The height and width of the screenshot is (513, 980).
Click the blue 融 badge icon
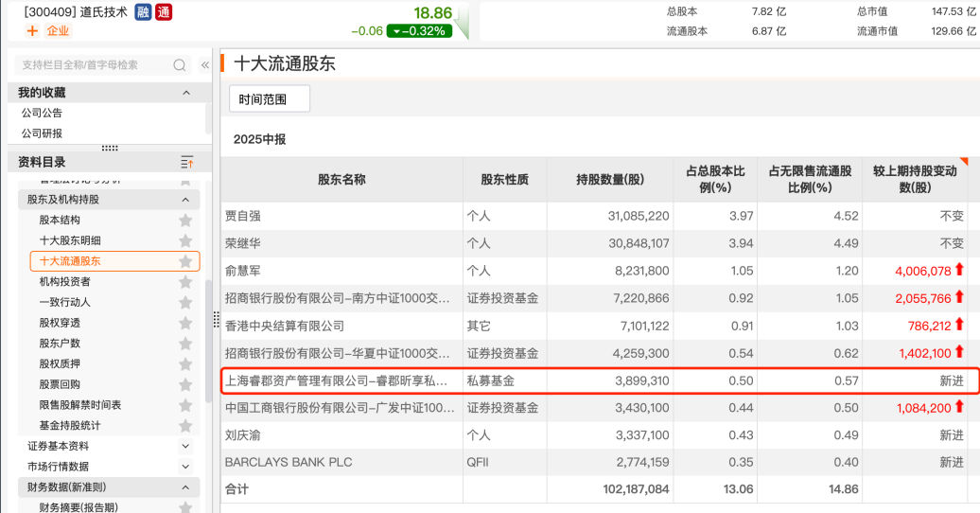[143, 12]
